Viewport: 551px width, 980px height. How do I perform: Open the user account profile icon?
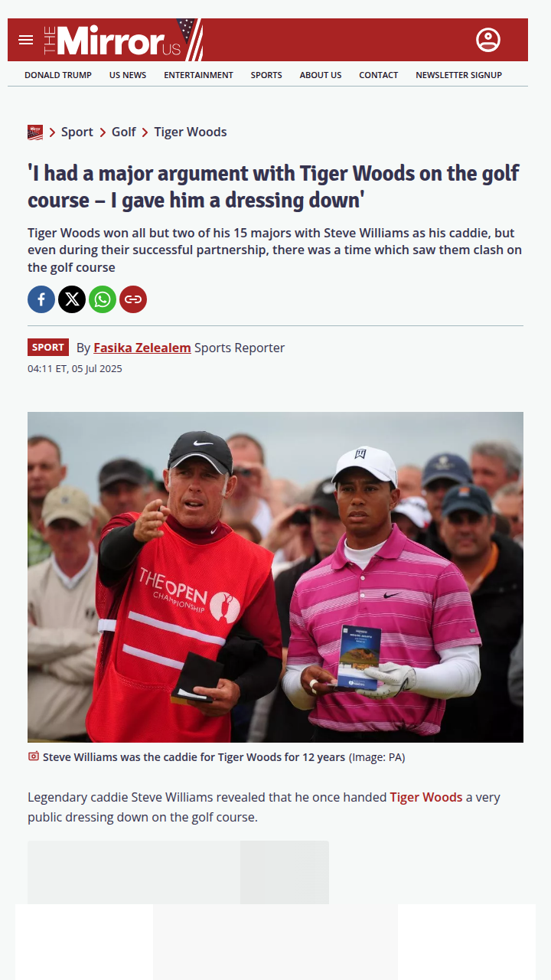(x=488, y=40)
